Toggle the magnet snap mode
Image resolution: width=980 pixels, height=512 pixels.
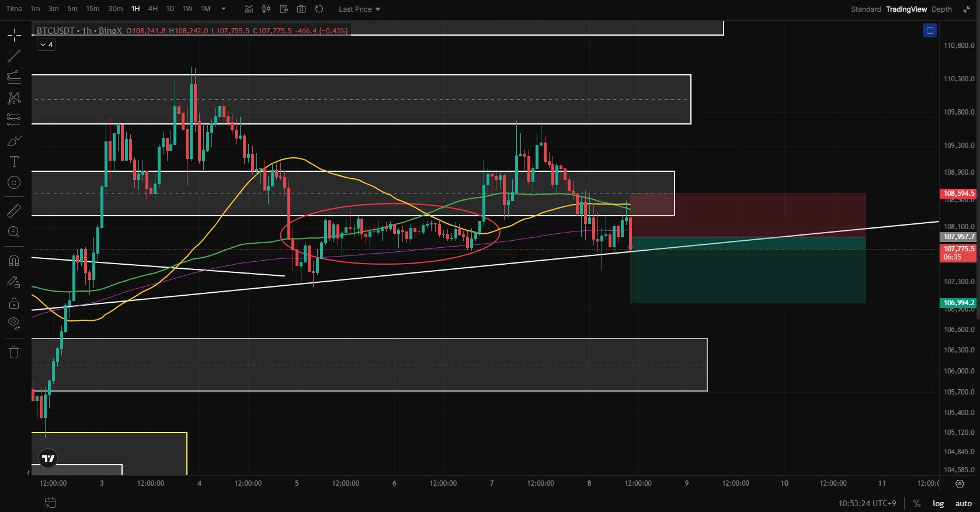[x=14, y=261]
